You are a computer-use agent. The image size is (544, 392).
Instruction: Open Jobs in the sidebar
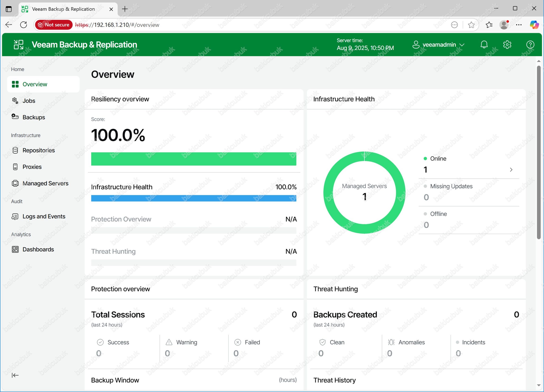pyautogui.click(x=43, y=101)
